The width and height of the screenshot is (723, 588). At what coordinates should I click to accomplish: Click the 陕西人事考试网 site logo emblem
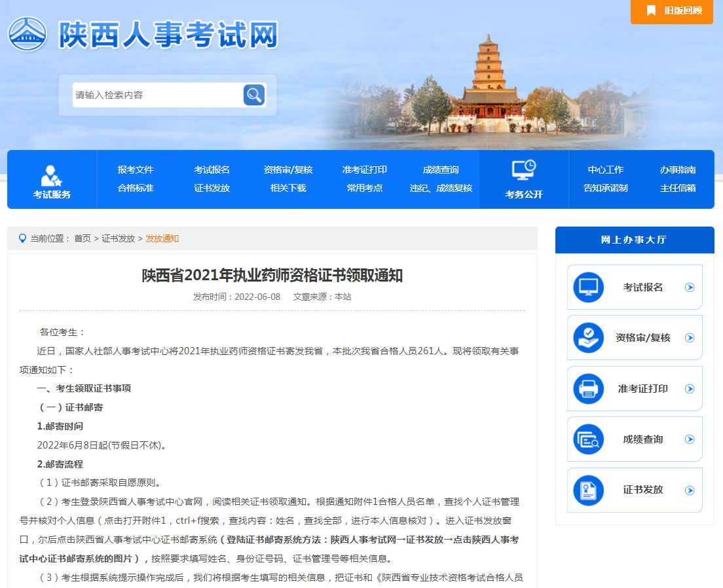point(28,34)
